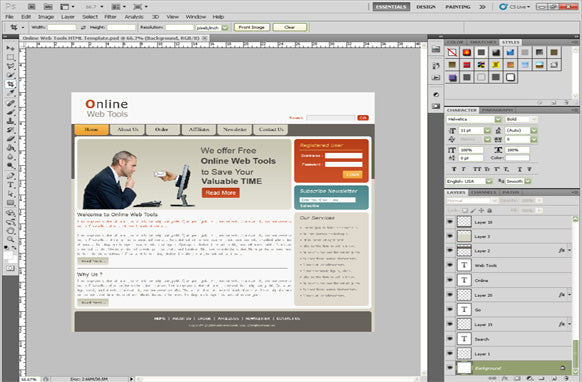Open the English: USA language dropdown
The image size is (582, 382).
point(489,181)
